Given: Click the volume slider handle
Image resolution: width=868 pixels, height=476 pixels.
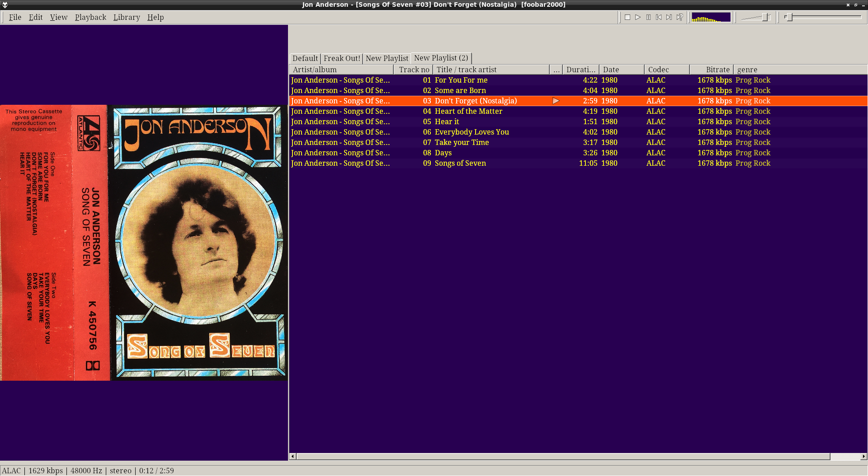Looking at the screenshot, I should (x=765, y=17).
